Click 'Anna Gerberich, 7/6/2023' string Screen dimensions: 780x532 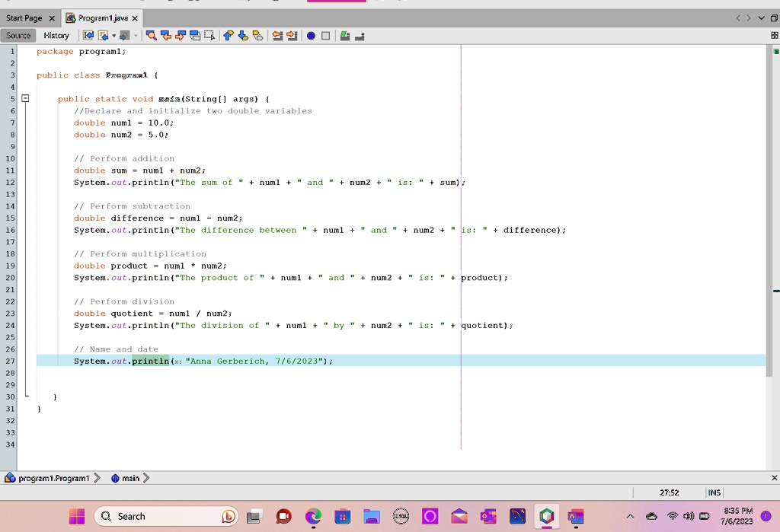click(x=254, y=361)
